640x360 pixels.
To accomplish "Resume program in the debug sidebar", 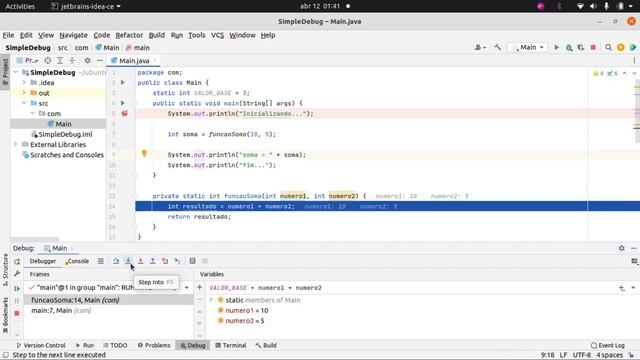I will click(x=17, y=289).
